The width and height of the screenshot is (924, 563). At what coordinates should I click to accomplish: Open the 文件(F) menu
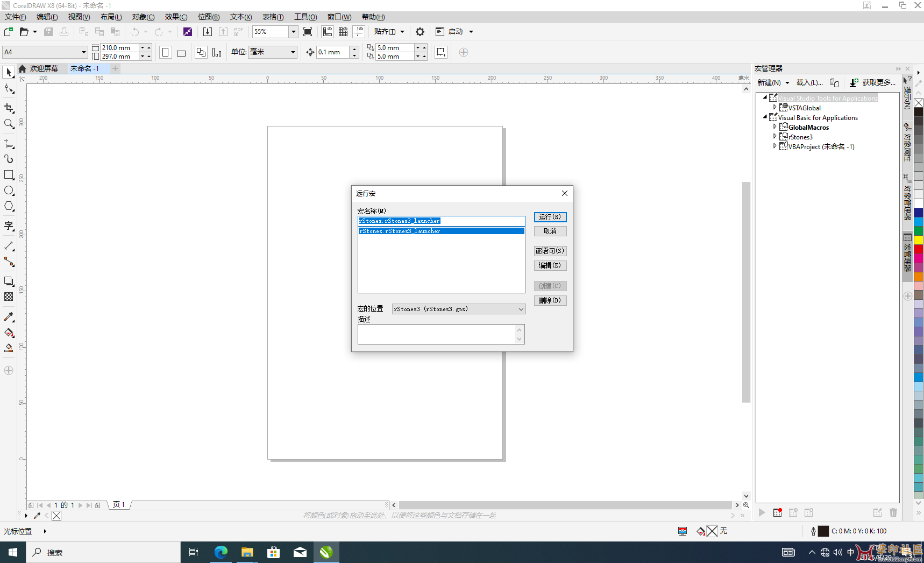click(x=16, y=17)
